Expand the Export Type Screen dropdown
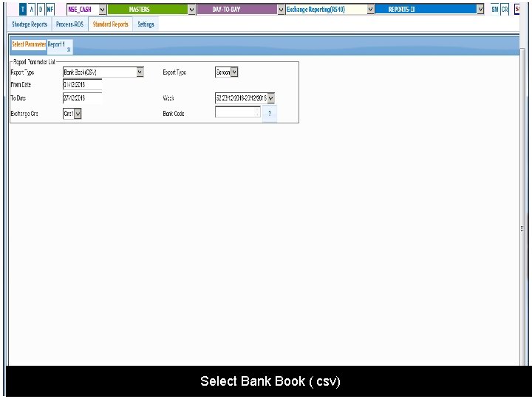Viewport: 532px width, 399px height. click(234, 72)
